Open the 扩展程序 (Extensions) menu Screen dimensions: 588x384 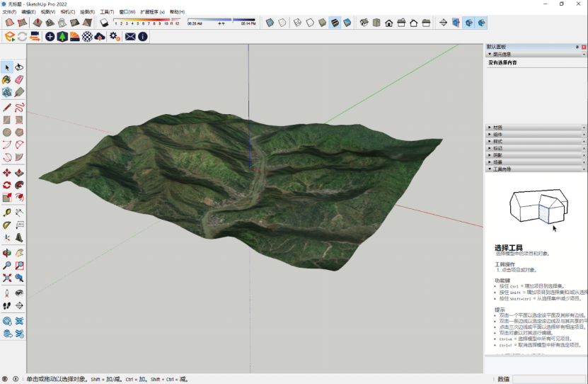(152, 12)
